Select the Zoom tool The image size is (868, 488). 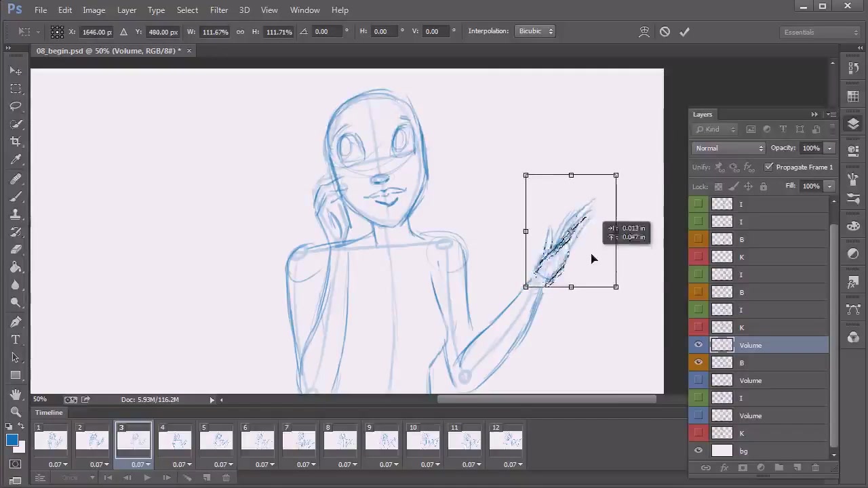(x=16, y=411)
